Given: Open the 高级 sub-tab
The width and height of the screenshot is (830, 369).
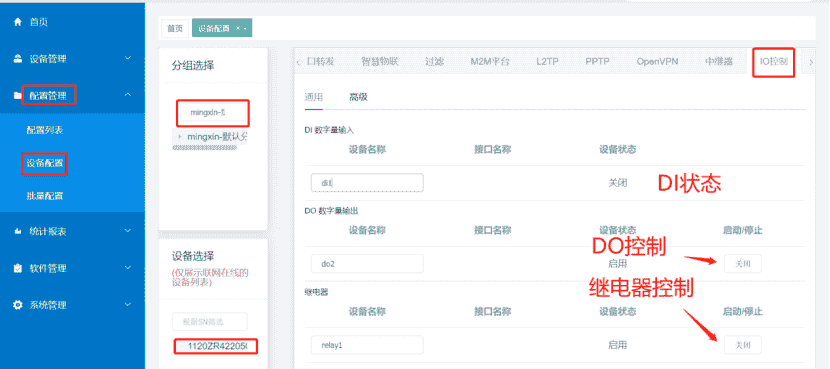Looking at the screenshot, I should (x=358, y=97).
